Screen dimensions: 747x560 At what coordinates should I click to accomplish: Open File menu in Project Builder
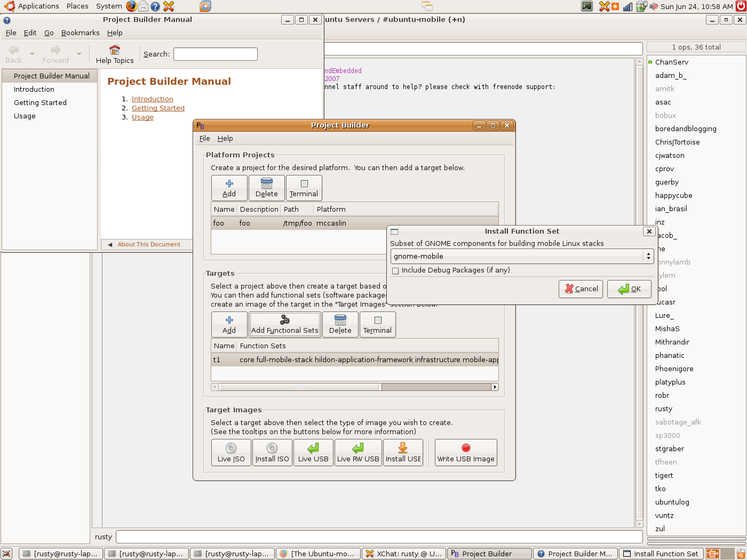pos(204,138)
